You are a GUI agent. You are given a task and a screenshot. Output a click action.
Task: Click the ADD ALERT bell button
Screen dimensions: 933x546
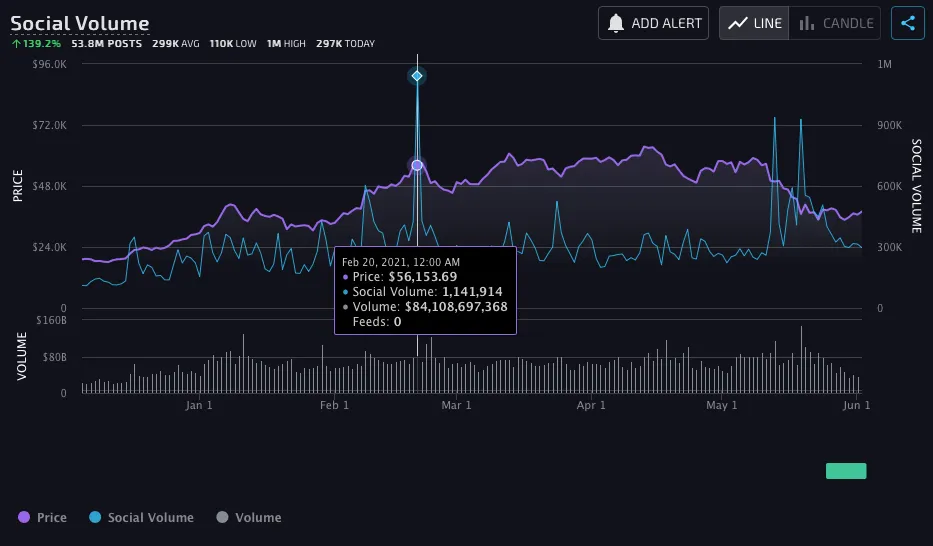point(653,23)
